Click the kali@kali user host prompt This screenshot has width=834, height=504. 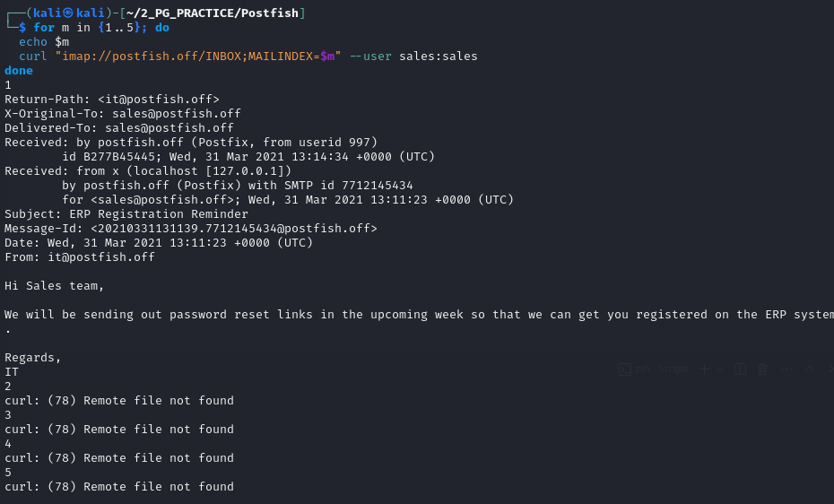(69, 13)
